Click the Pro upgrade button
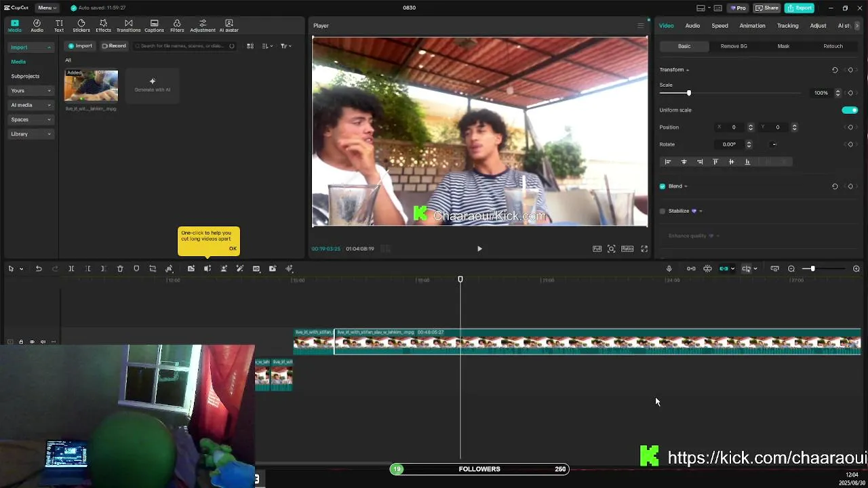The image size is (868, 488). [x=737, y=7]
